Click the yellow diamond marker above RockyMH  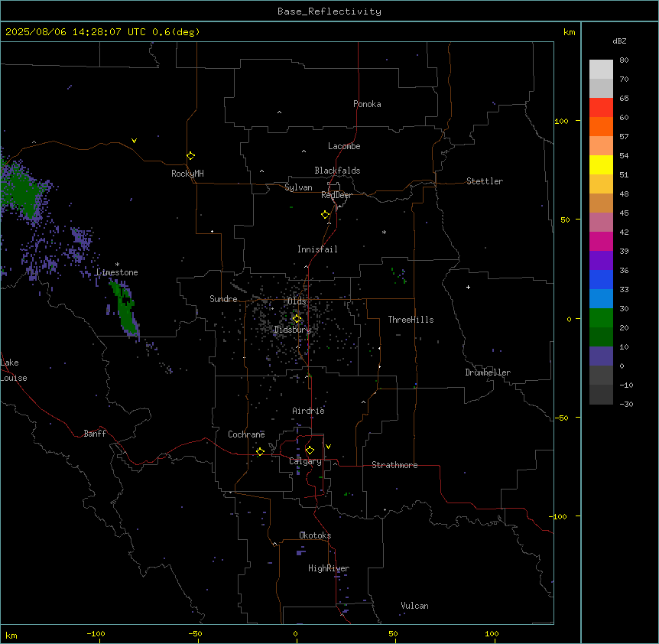pos(190,156)
